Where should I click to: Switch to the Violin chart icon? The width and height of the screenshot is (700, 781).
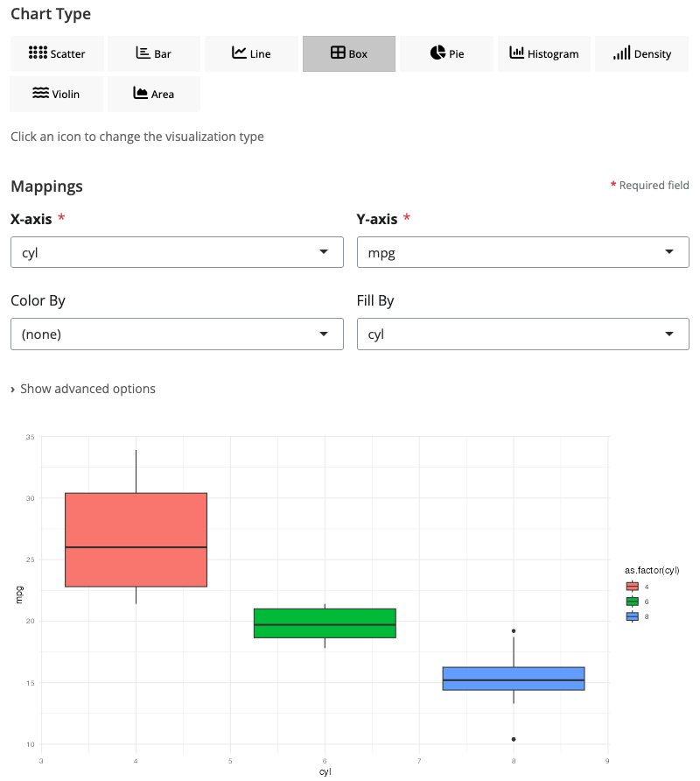[x=57, y=94]
